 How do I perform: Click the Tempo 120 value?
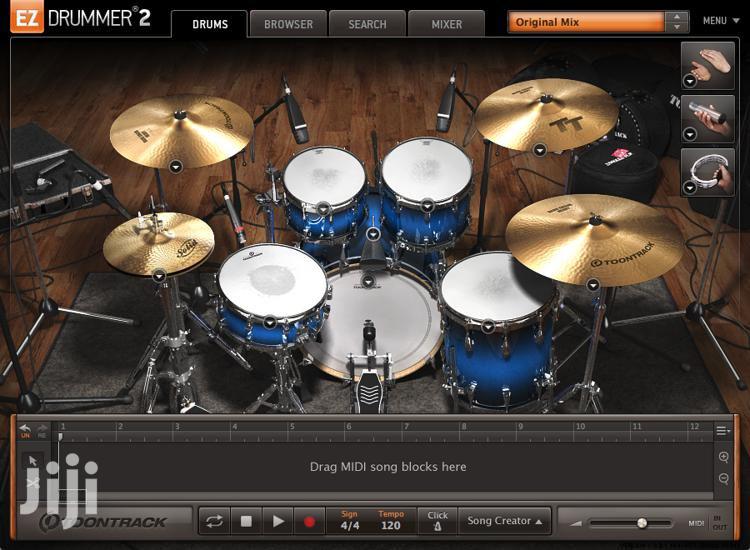(x=391, y=525)
